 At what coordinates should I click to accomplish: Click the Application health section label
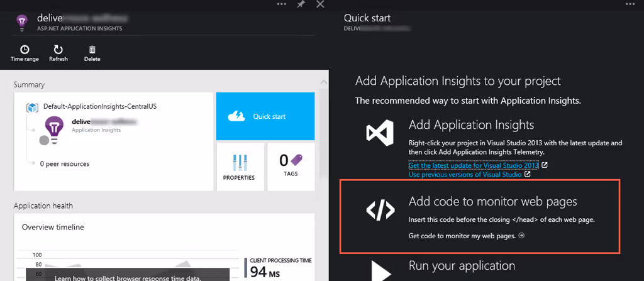pos(43,206)
